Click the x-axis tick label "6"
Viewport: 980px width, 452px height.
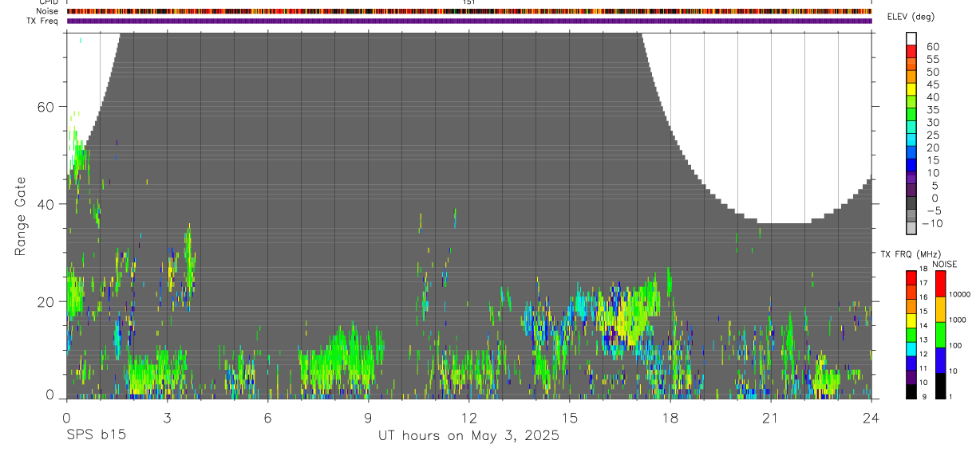(267, 418)
